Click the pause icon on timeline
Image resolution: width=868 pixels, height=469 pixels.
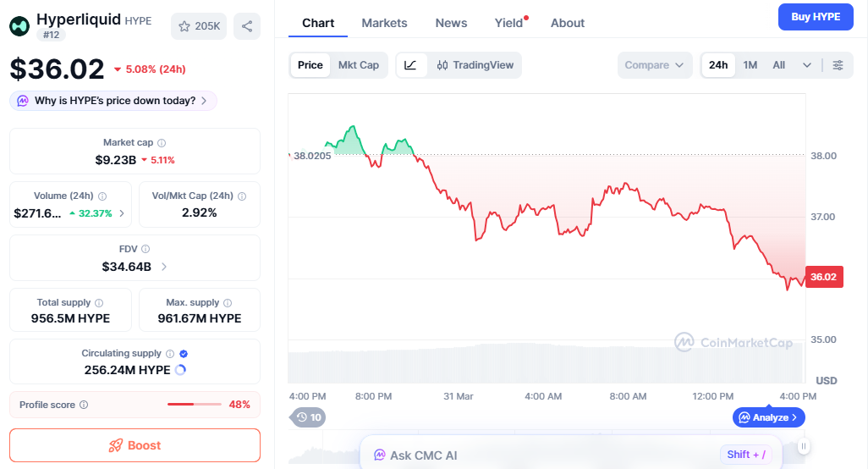pyautogui.click(x=804, y=446)
